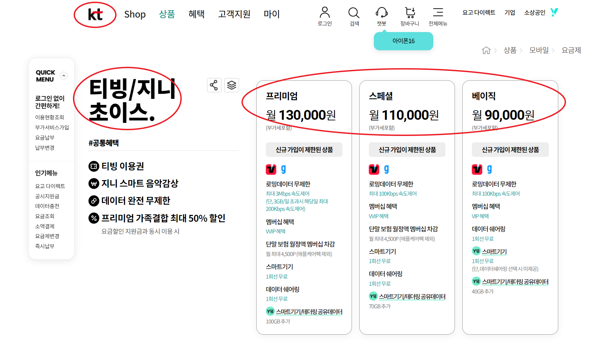Image resolution: width=590 pixels, height=364 pixels.
Task: Open 요금납부 in quick menu
Action: (45, 138)
